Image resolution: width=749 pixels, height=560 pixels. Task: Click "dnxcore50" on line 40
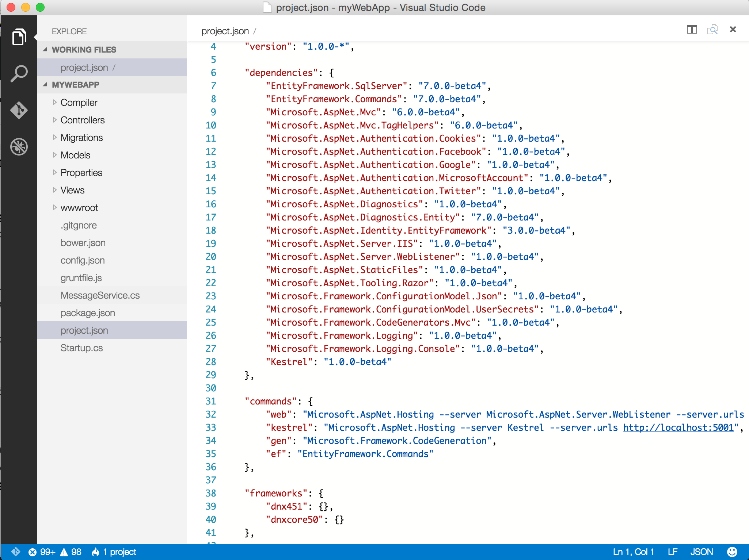point(294,519)
